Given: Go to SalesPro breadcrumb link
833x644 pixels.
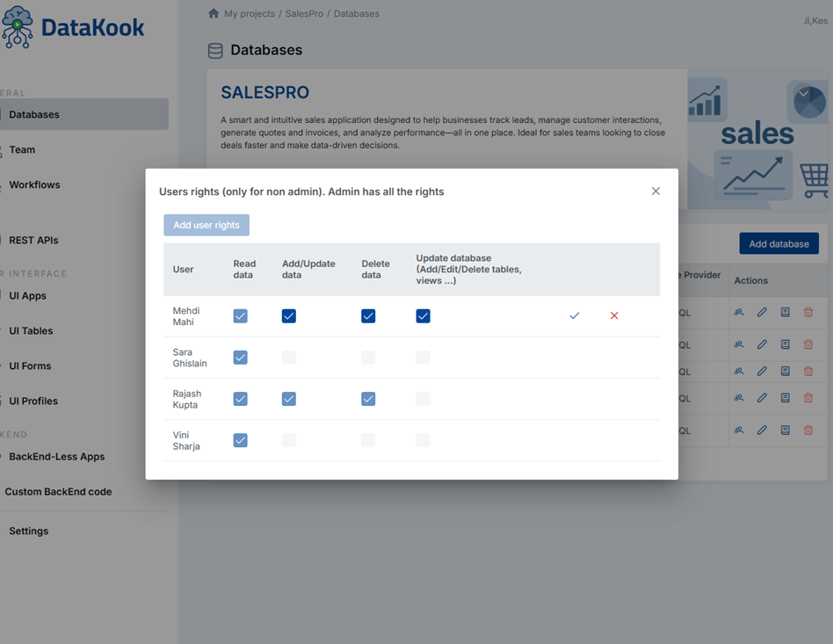Looking at the screenshot, I should pyautogui.click(x=303, y=14).
